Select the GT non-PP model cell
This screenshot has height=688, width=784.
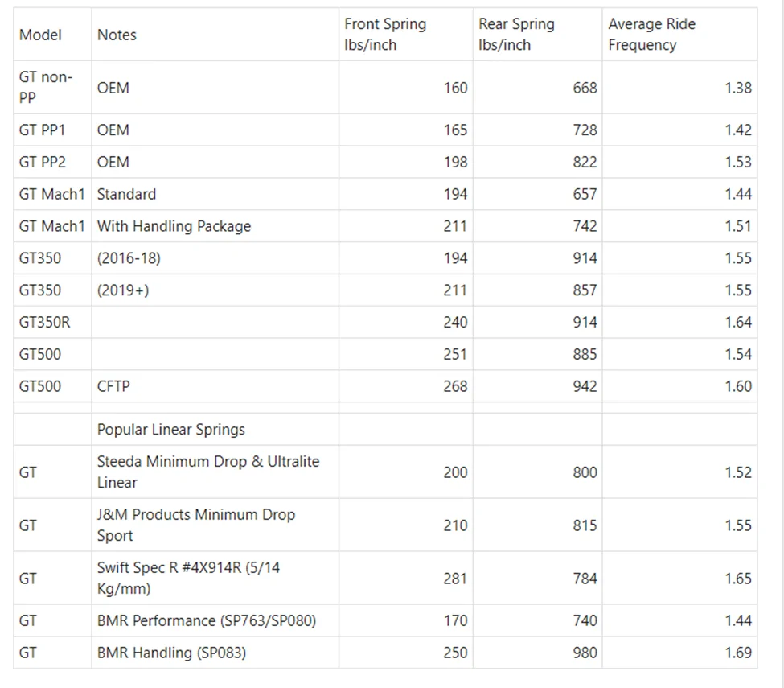tap(52, 88)
